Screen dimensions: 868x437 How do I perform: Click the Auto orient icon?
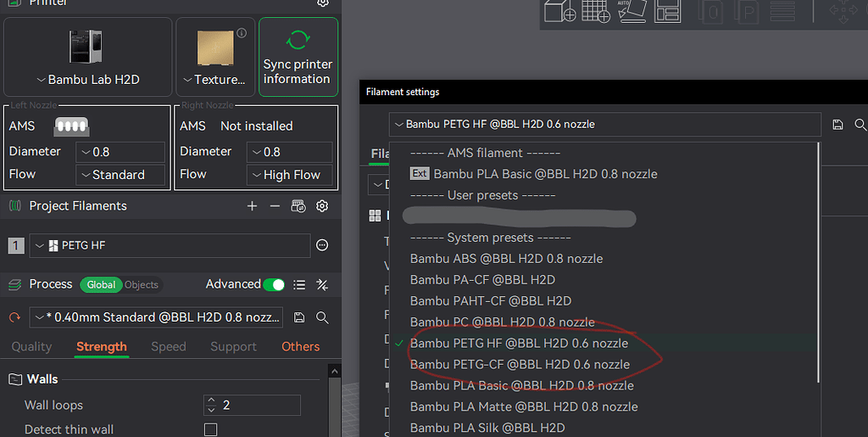point(632,11)
